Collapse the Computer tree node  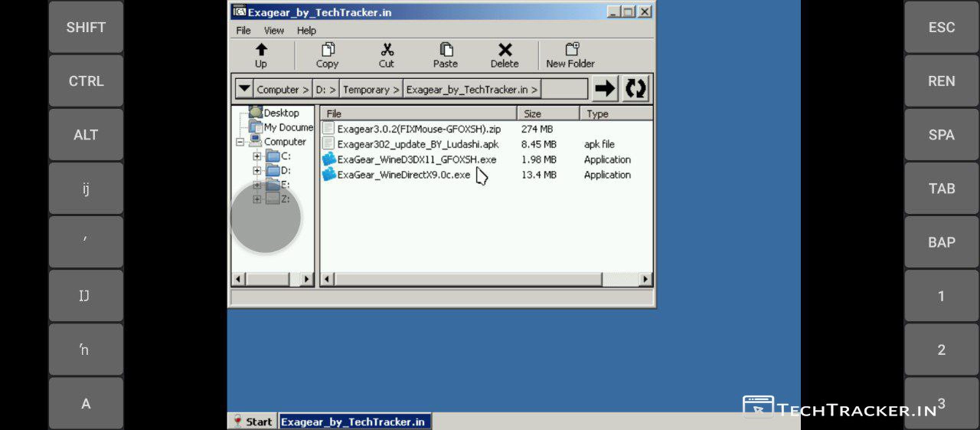pyautogui.click(x=240, y=142)
